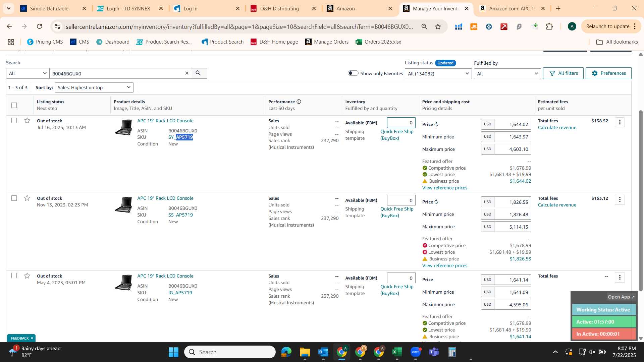Open Chrome apps grid in bookmarks bar

coord(11,42)
